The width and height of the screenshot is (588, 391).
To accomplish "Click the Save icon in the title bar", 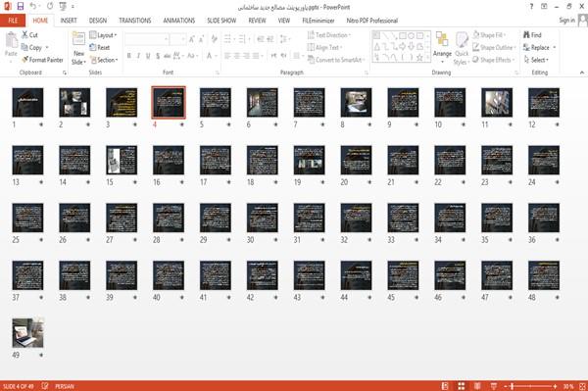I will tap(21, 7).
